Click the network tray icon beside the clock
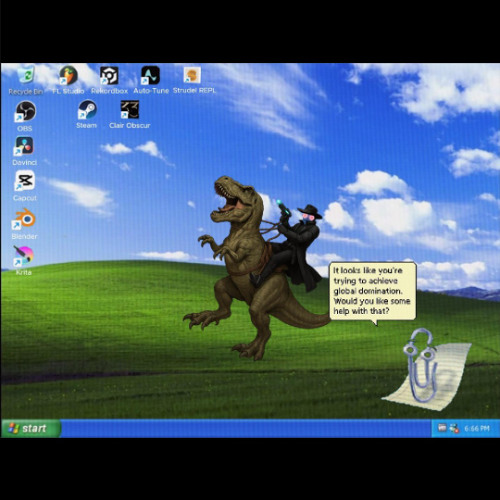The image size is (500, 500). click(454, 428)
